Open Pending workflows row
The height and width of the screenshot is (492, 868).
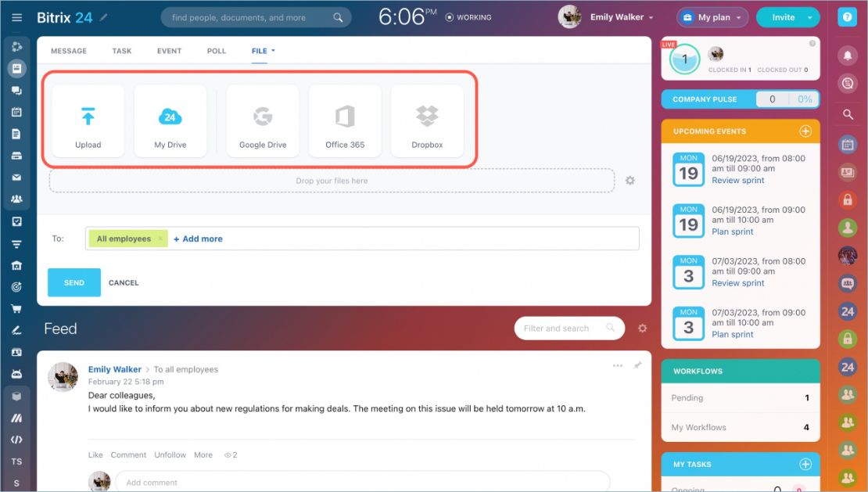point(741,398)
